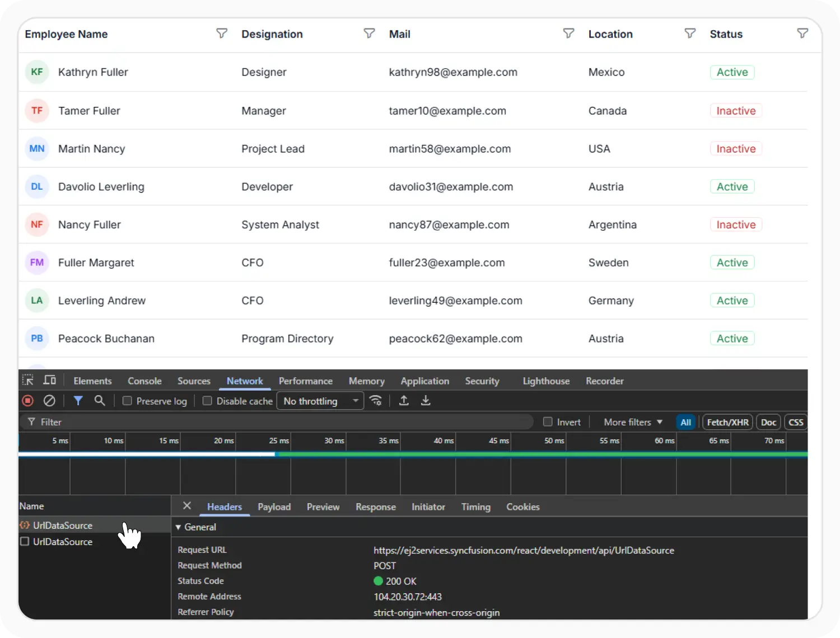Screen dimensions: 840x638
Task: Filter requests by Fetch/XHR
Action: [x=727, y=423]
